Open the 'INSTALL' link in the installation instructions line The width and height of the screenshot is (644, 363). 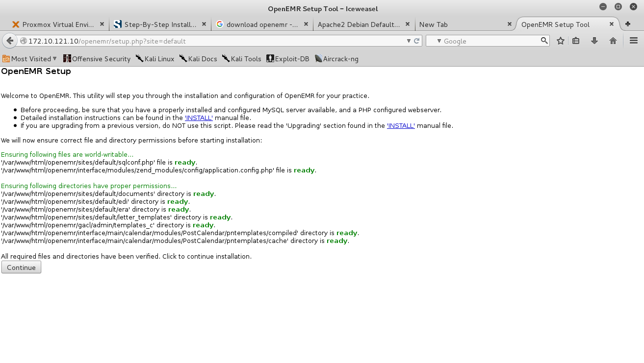coord(199,118)
